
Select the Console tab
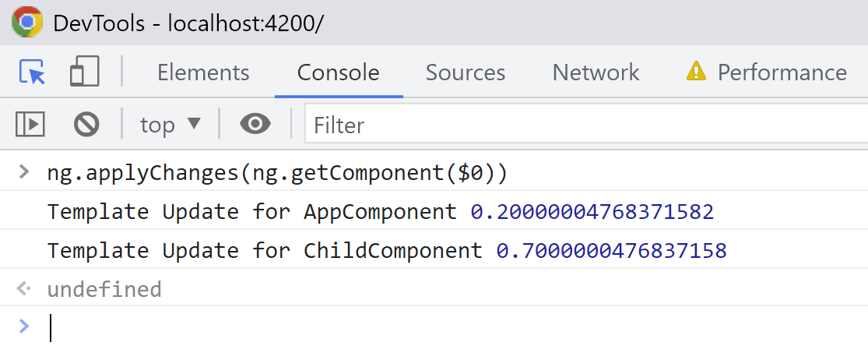338,72
